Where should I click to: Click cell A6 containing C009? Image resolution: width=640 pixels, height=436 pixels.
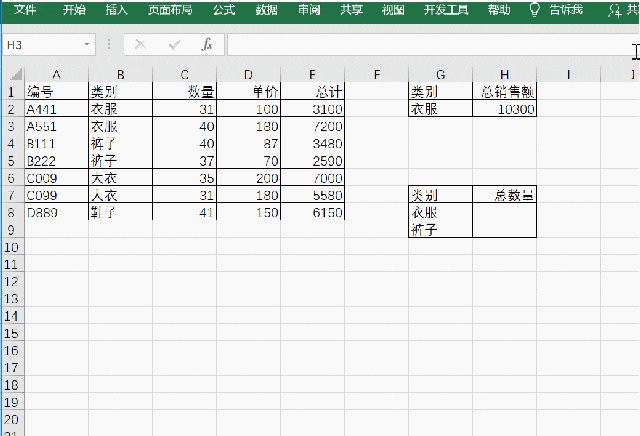[56, 178]
